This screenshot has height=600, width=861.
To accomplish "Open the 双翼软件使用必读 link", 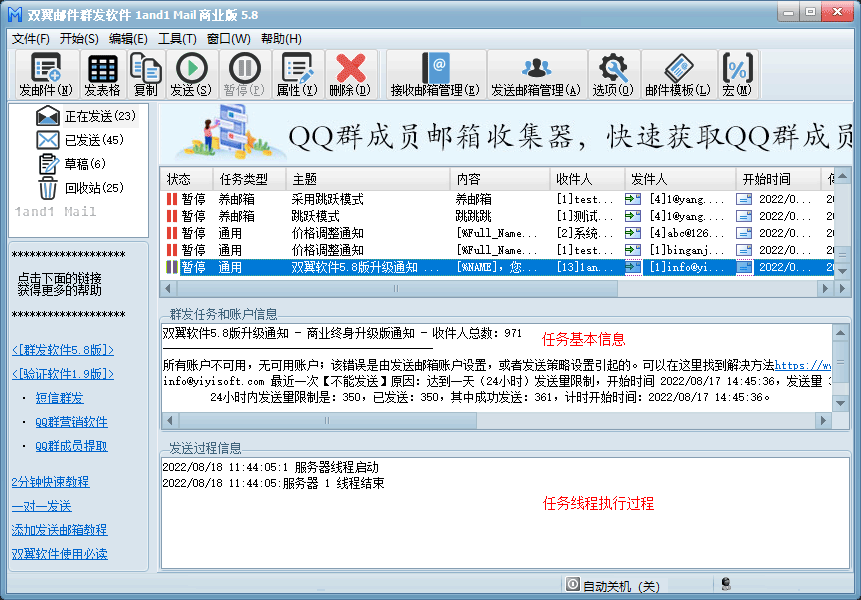I will point(59,554).
